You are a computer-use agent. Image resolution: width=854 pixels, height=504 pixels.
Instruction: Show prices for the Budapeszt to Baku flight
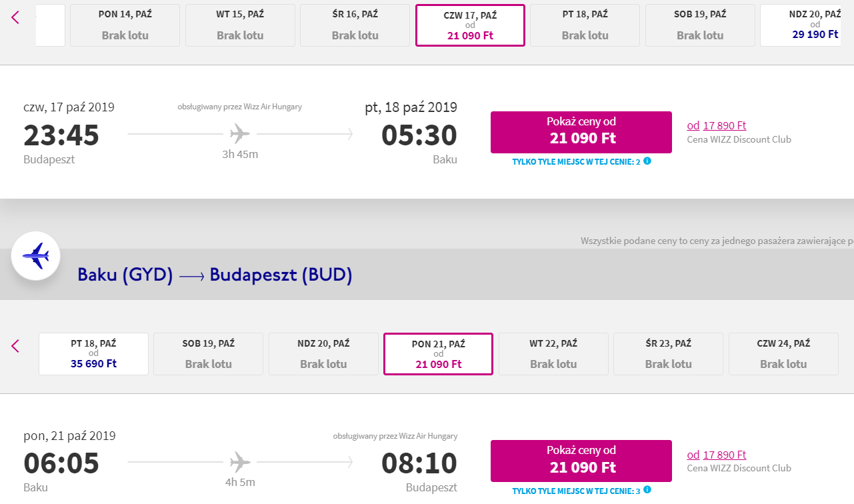point(581,132)
